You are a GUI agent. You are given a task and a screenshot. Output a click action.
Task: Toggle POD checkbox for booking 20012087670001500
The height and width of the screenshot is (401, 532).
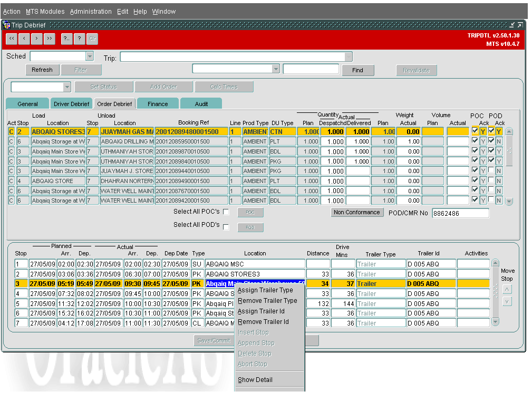[491, 189]
